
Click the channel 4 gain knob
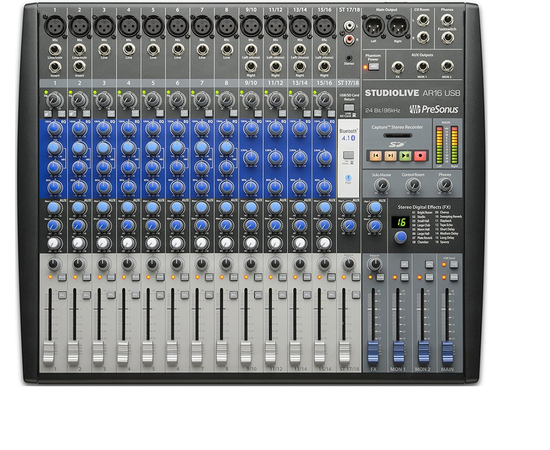click(x=128, y=100)
